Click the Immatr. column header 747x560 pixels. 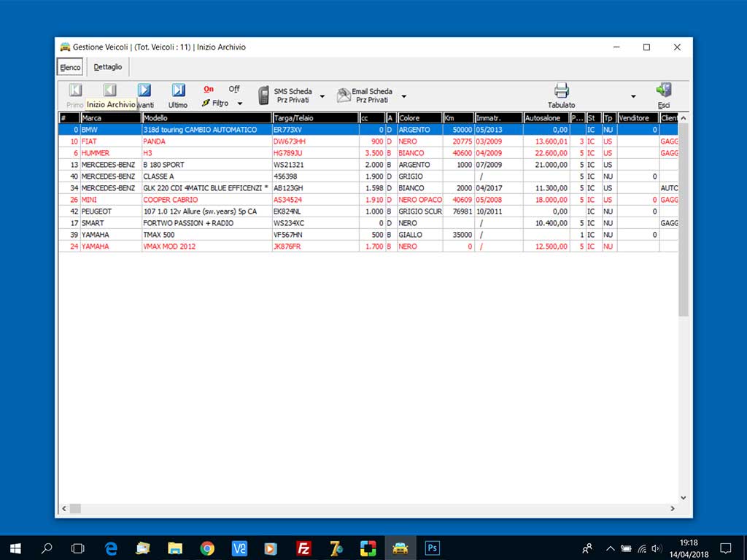[498, 118]
